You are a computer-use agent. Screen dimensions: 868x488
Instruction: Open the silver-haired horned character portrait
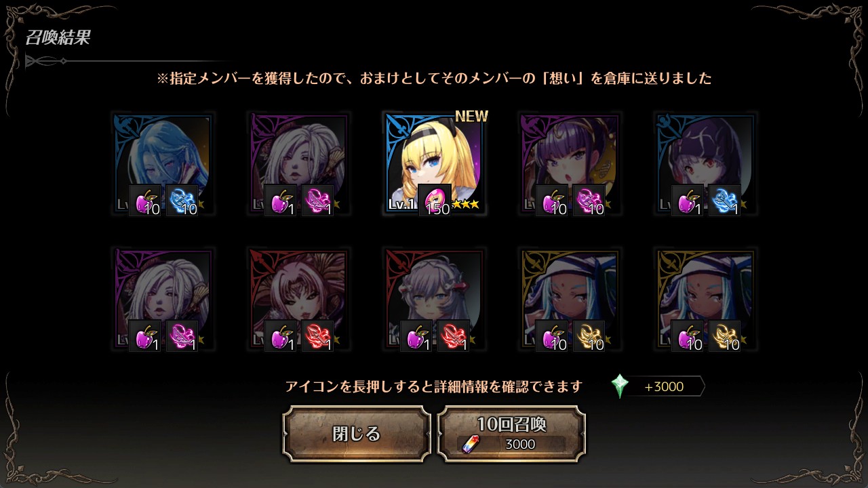(434, 299)
